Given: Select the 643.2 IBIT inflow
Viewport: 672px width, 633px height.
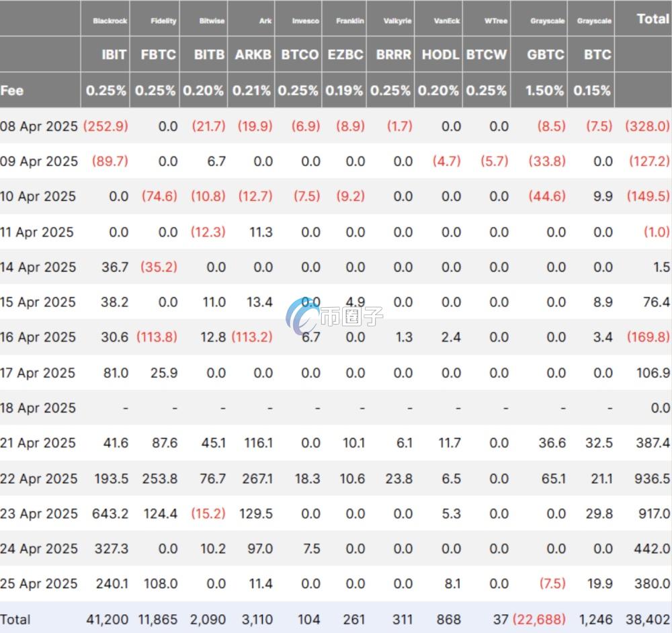Looking at the screenshot, I should click(110, 513).
